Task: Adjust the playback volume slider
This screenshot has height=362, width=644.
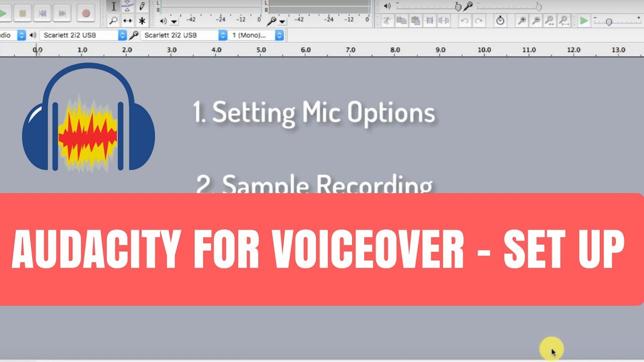Action: coord(429,7)
